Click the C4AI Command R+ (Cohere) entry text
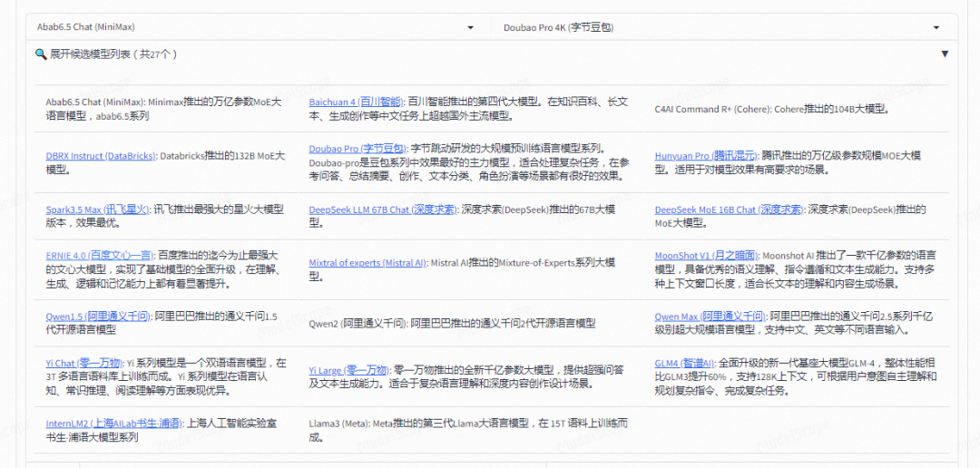The width and height of the screenshot is (980, 468). click(x=771, y=109)
